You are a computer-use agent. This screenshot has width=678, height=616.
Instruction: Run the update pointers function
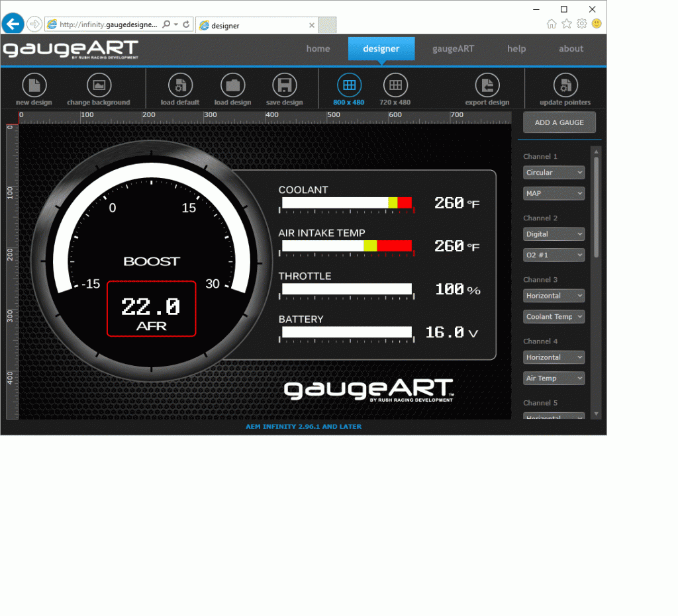click(565, 89)
